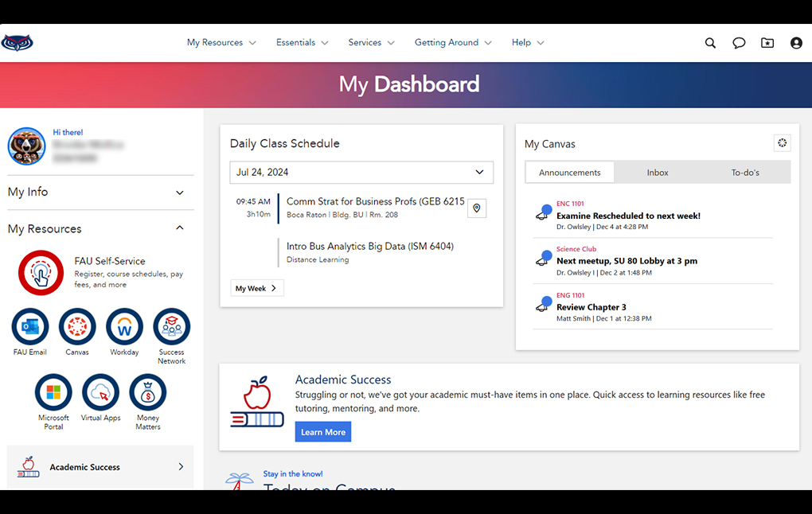Open Success Network icon
This screenshot has width=812, height=514.
(x=171, y=327)
